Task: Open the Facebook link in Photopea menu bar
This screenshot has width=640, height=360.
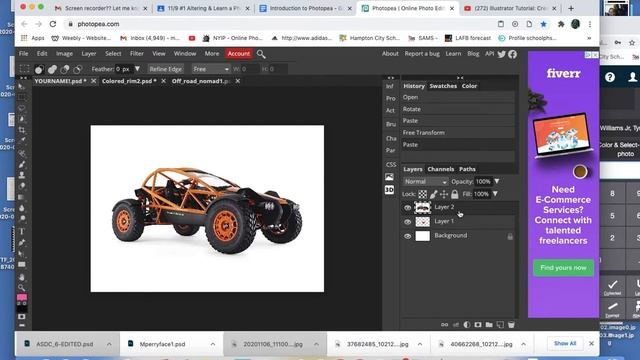Action: coord(513,54)
